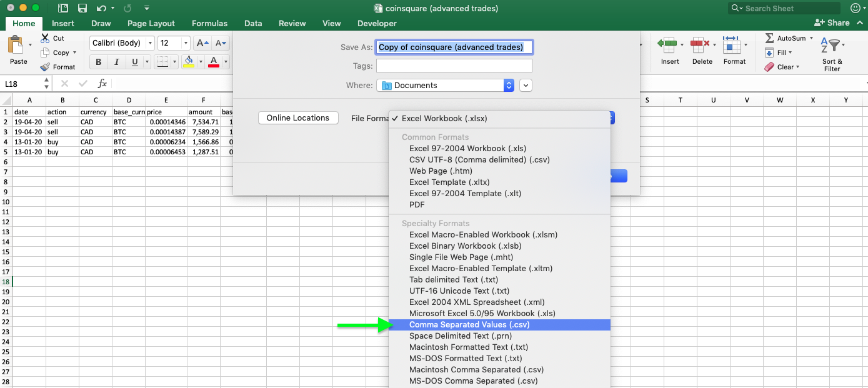The image size is (868, 388).
Task: Open font color dropdown arrow
Action: click(226, 62)
